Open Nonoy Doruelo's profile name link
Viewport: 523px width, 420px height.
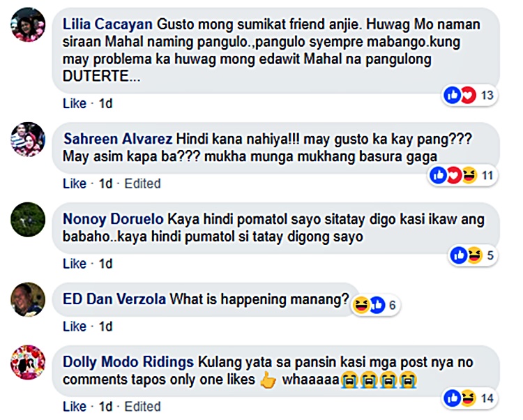tap(113, 219)
